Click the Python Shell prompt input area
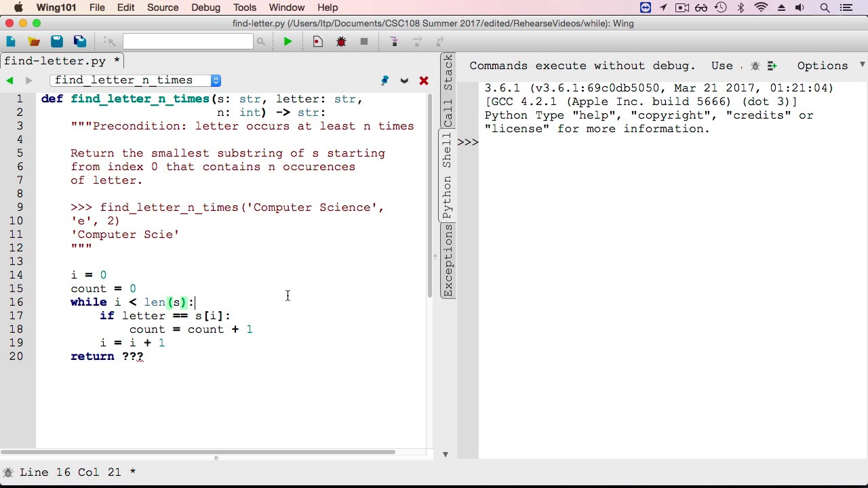Screen dimensions: 868x488 pyautogui.click(x=671, y=142)
